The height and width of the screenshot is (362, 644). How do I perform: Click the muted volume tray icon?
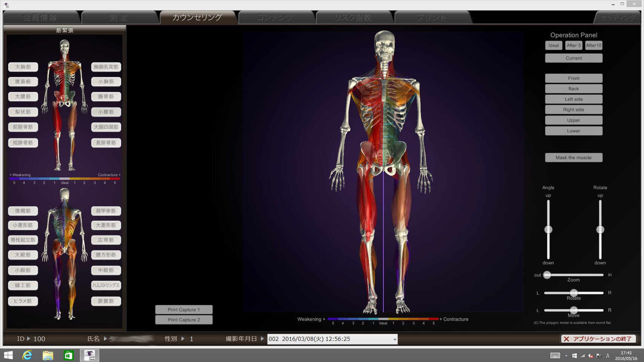[590, 356]
